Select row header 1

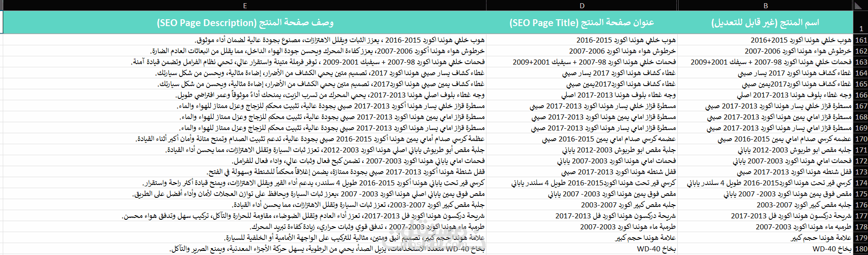[x=860, y=22]
